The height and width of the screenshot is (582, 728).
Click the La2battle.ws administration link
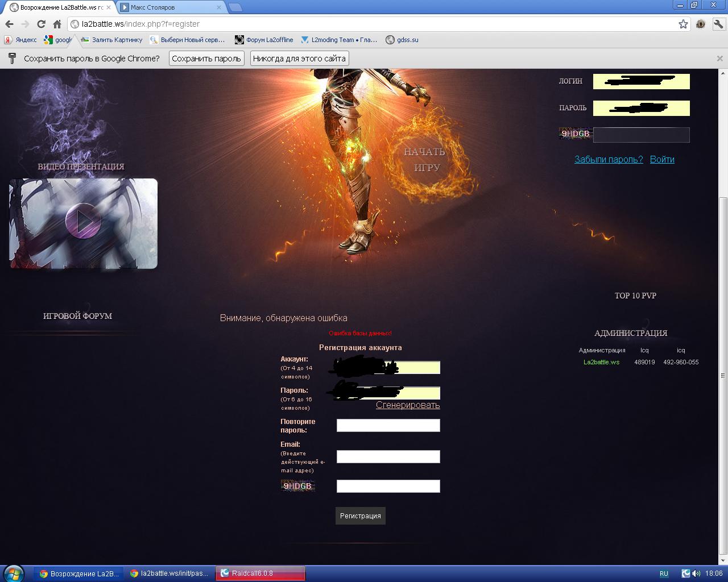pyautogui.click(x=601, y=362)
